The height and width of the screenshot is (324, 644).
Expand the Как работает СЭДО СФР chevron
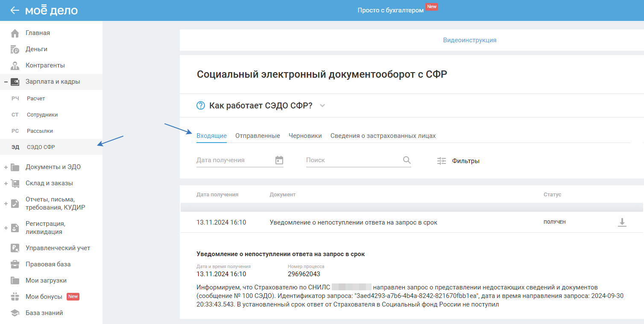tap(322, 106)
